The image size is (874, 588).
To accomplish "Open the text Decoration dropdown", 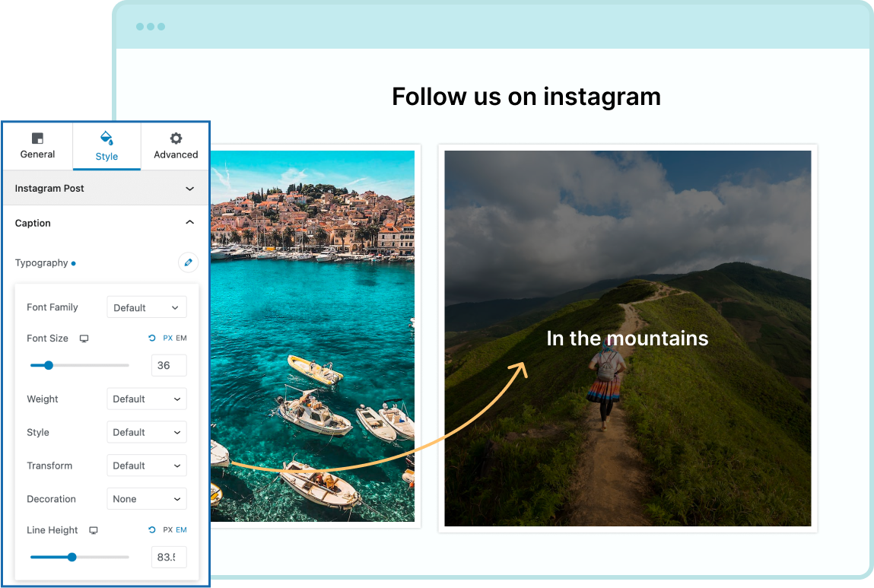I will click(x=146, y=498).
